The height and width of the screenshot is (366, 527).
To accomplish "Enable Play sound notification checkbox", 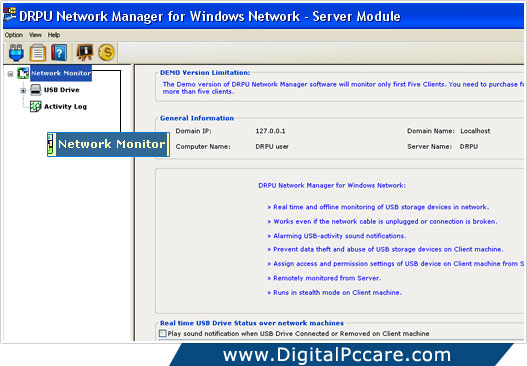I will (163, 333).
